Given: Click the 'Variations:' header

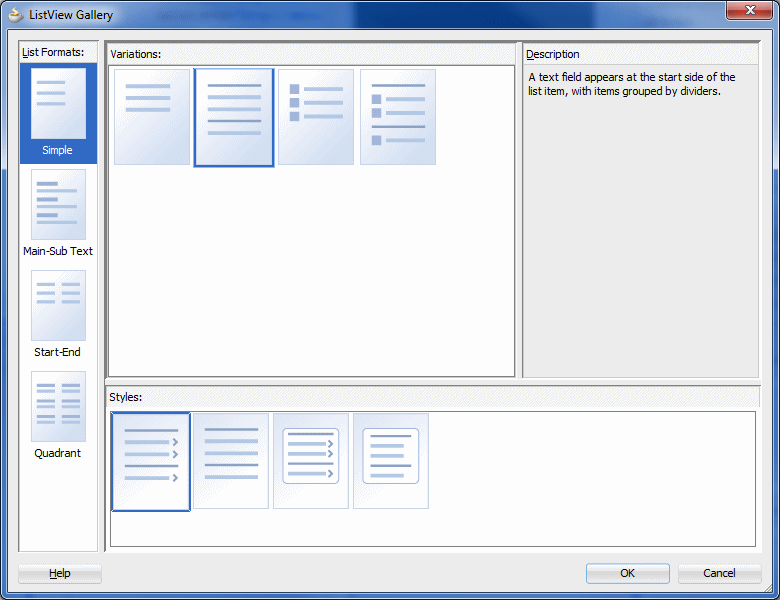Looking at the screenshot, I should point(136,54).
